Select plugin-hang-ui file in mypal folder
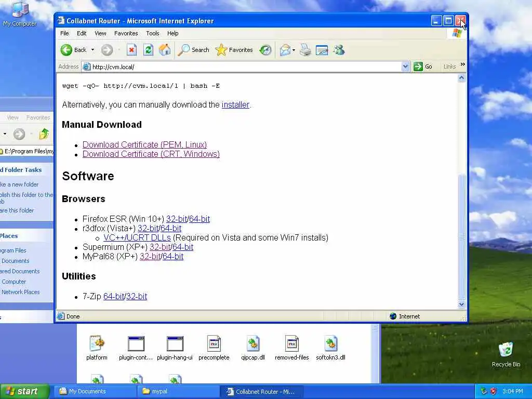This screenshot has height=399, width=532. [x=175, y=348]
